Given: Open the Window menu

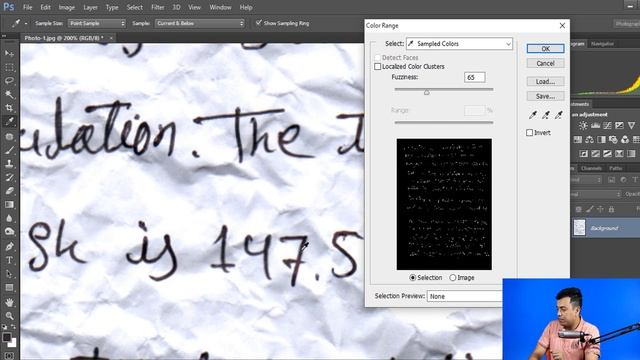Looking at the screenshot, I should click(x=220, y=7).
